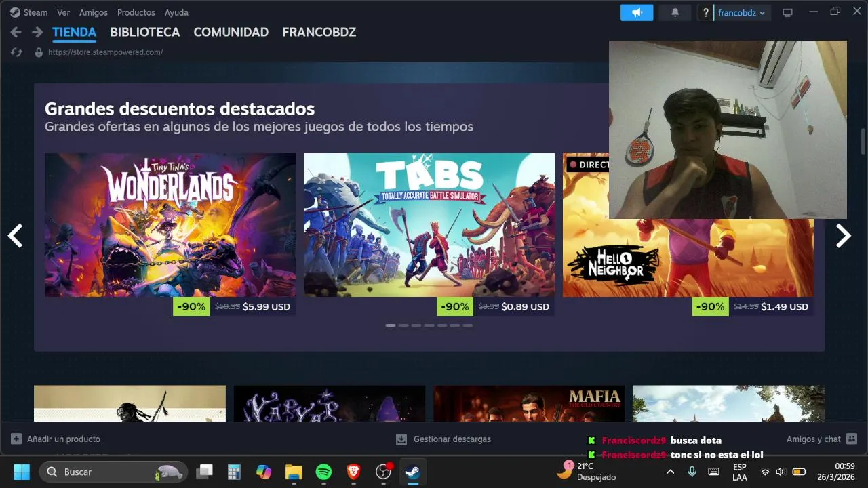Click the plus icon beside Añadir un producto
Screen dimensions: 868x488
click(16, 439)
